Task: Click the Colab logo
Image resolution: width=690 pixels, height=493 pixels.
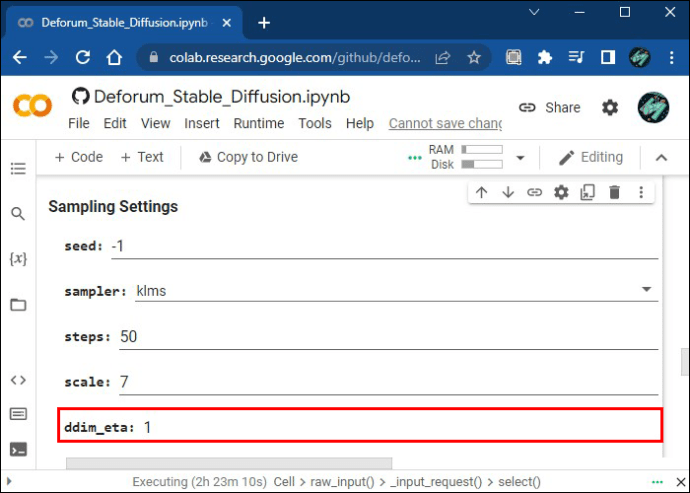Action: coord(32,106)
